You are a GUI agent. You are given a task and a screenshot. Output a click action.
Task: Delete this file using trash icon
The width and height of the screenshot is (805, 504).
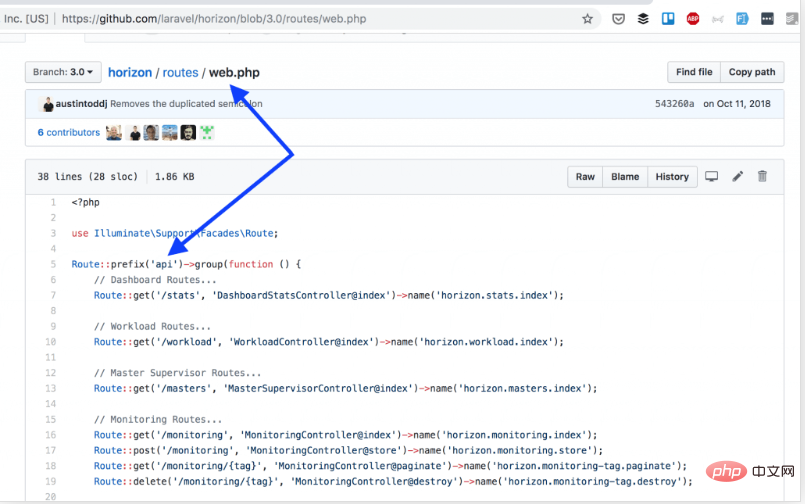(762, 176)
